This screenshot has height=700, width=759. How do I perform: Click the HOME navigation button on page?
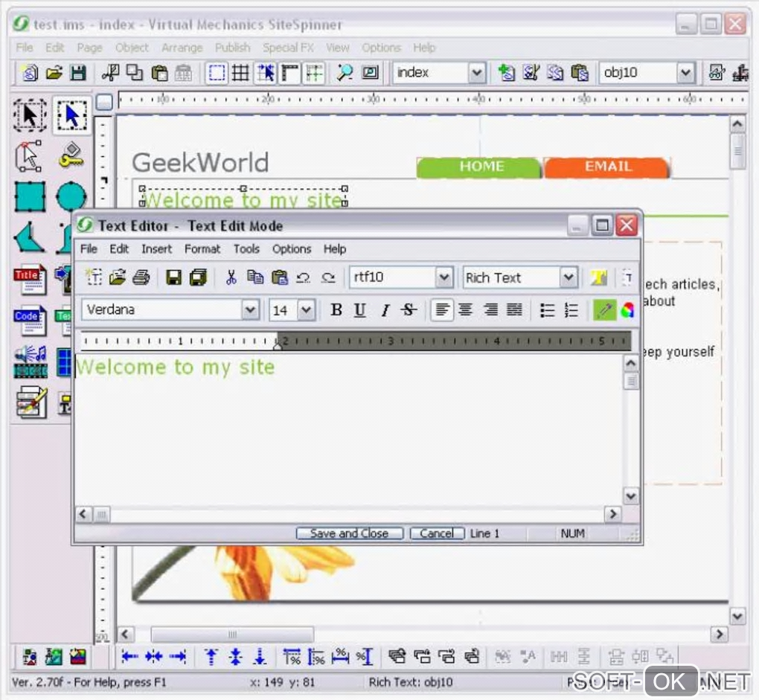click(x=478, y=167)
